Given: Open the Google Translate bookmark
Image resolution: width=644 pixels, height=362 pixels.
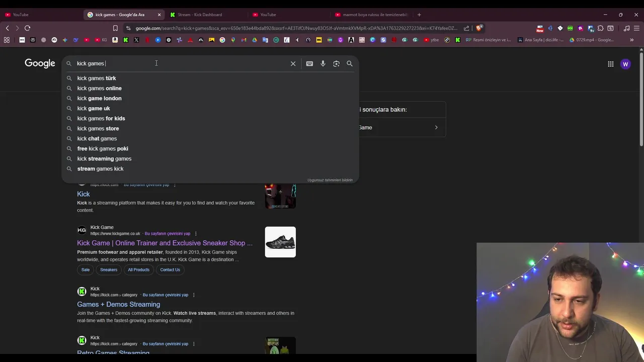Looking at the screenshot, I should pos(265,40).
